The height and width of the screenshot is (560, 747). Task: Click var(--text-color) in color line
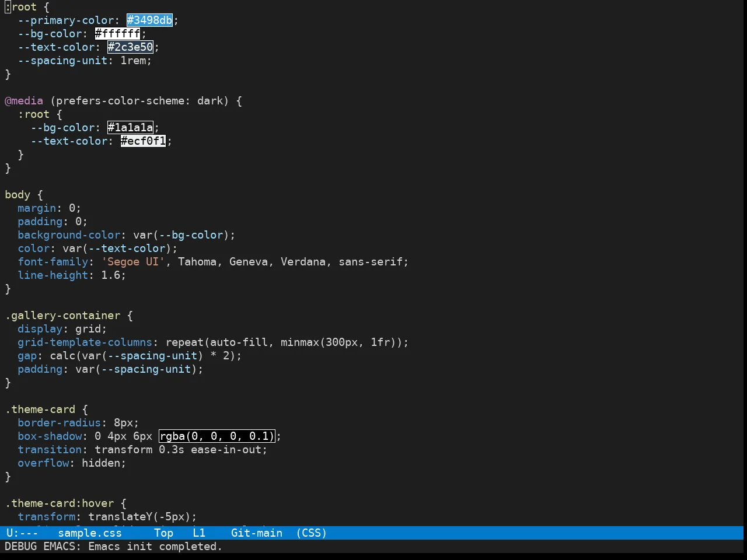tap(117, 249)
